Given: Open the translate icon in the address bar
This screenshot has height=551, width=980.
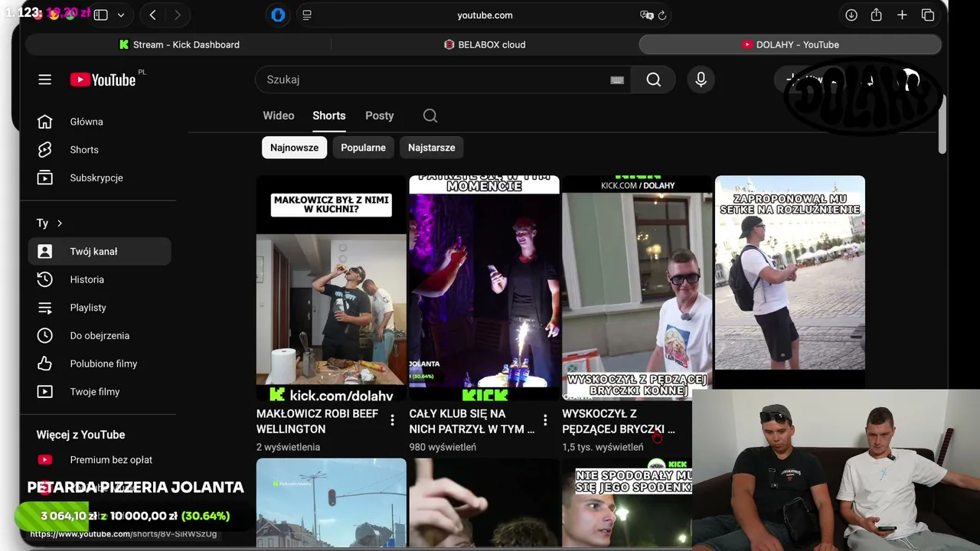Looking at the screenshot, I should 647,15.
